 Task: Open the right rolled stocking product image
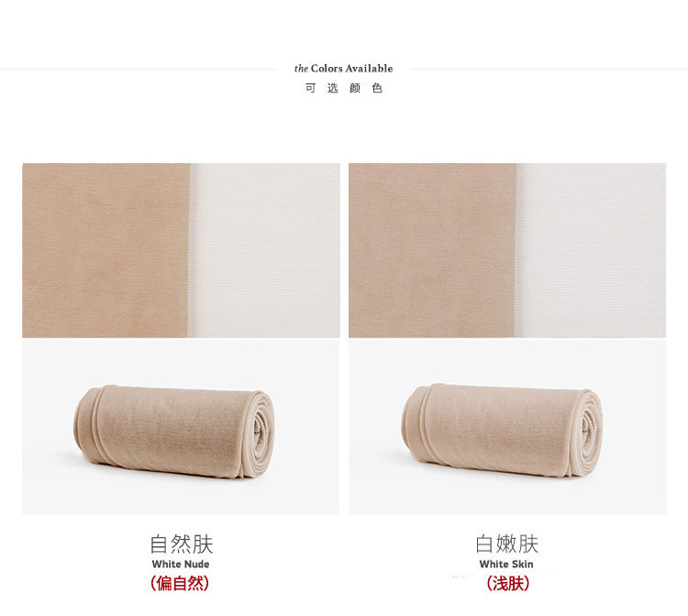point(507,426)
